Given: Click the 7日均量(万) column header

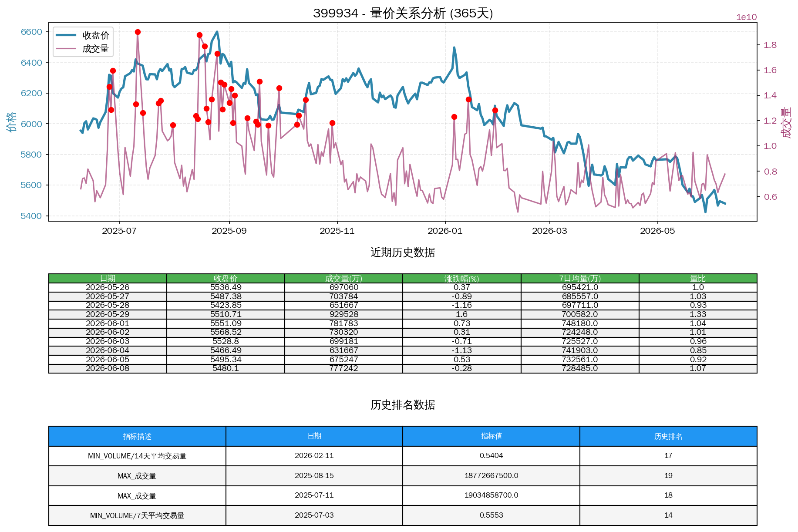Looking at the screenshot, I should coord(580,279).
